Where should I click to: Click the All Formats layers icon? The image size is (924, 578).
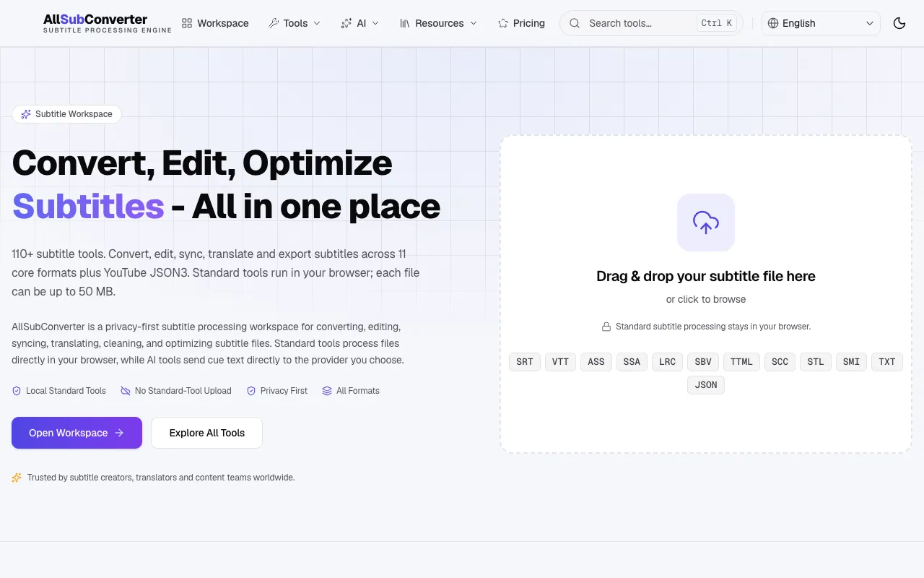327,391
